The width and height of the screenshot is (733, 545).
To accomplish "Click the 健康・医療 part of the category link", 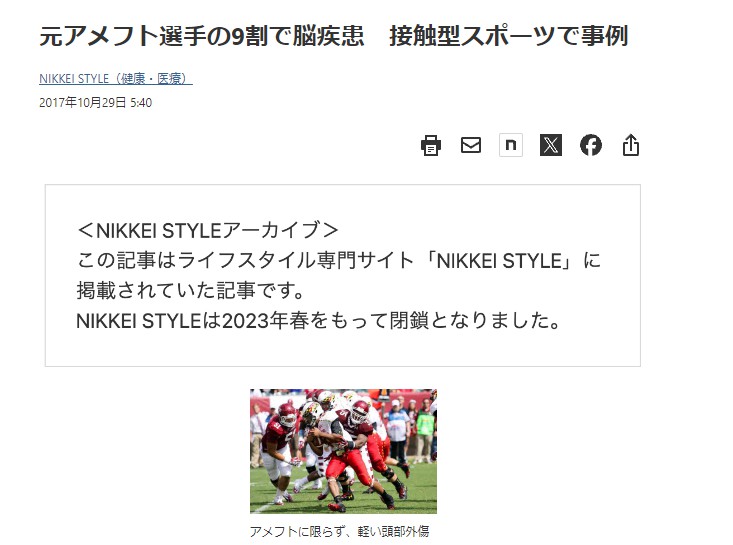I will (153, 79).
